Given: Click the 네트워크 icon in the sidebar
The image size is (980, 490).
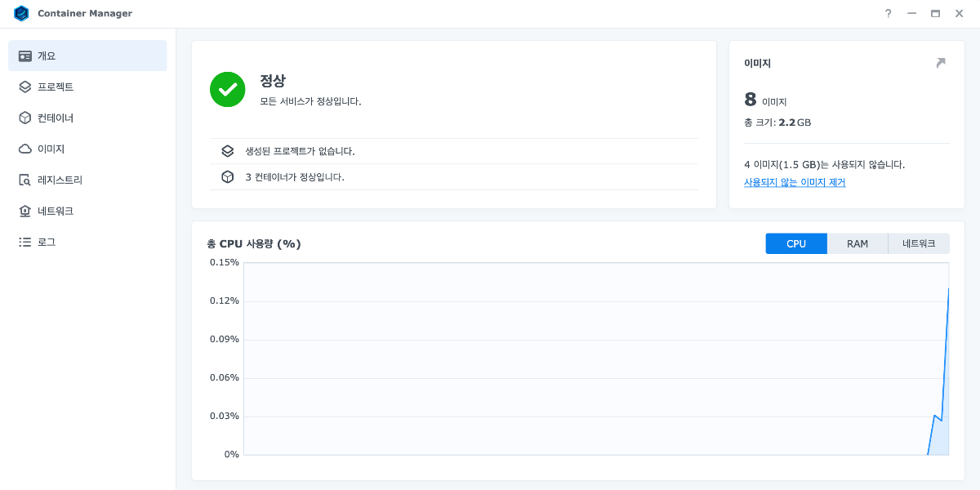Looking at the screenshot, I should [x=26, y=211].
